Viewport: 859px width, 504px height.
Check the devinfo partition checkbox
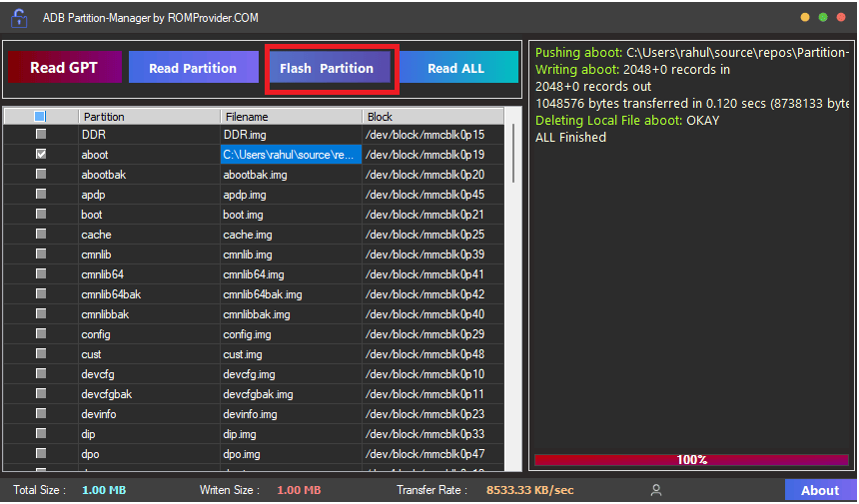point(41,413)
